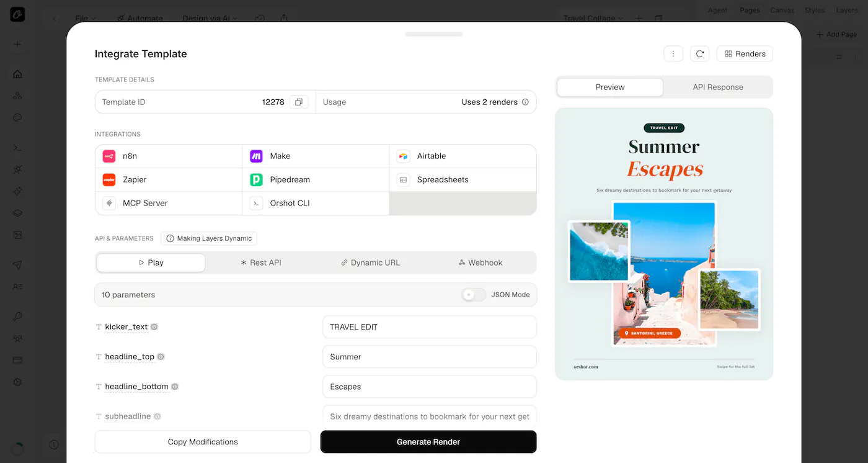Switch to the API Response tab
Viewport: 868px width, 463px height.
[x=718, y=87]
